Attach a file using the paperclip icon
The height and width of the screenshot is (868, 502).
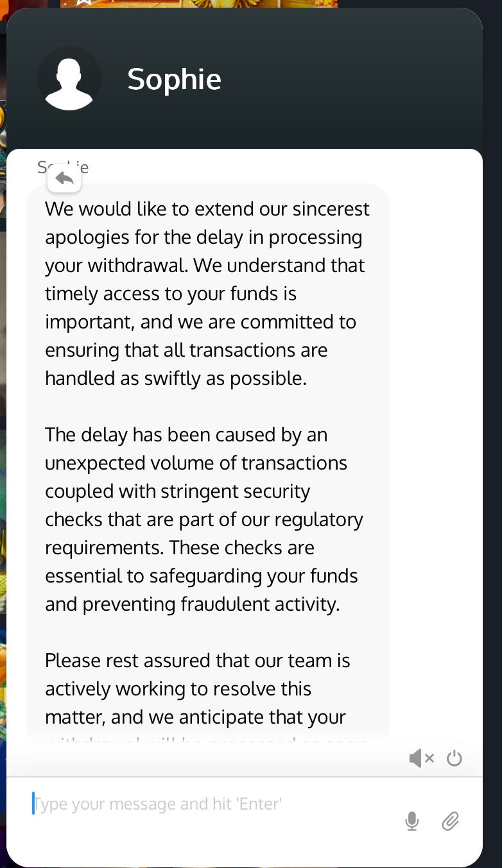[450, 821]
